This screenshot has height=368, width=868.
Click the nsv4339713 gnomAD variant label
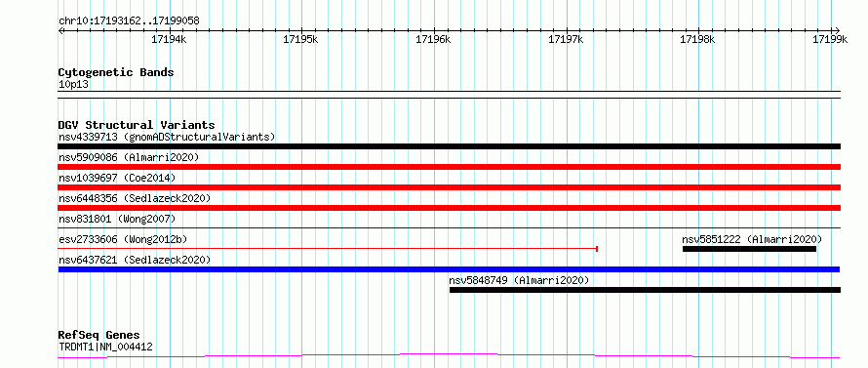coord(167,137)
